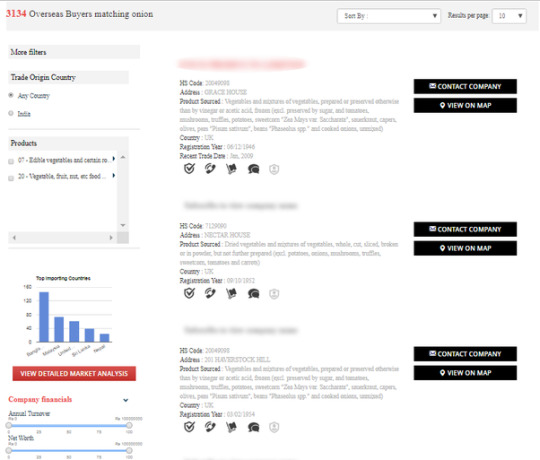Viewport: 540px width, 460px height.
Task: Click phone icon in HAVERSTOCK HILL listing
Action: point(210,427)
